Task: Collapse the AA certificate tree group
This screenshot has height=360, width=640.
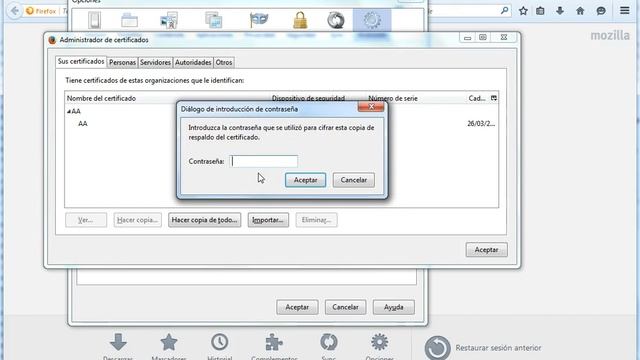Action: (69, 111)
